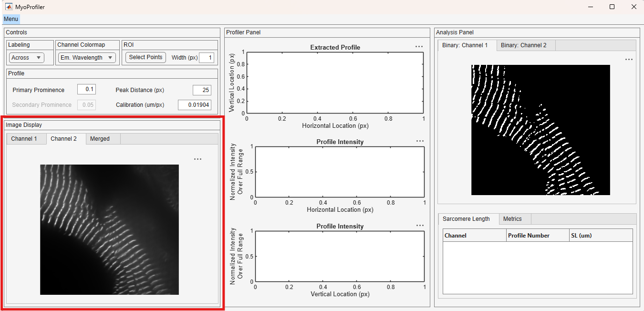Image resolution: width=644 pixels, height=311 pixels.
Task: Open ellipsis menu of Vertical Location intensity plot
Action: 420,226
